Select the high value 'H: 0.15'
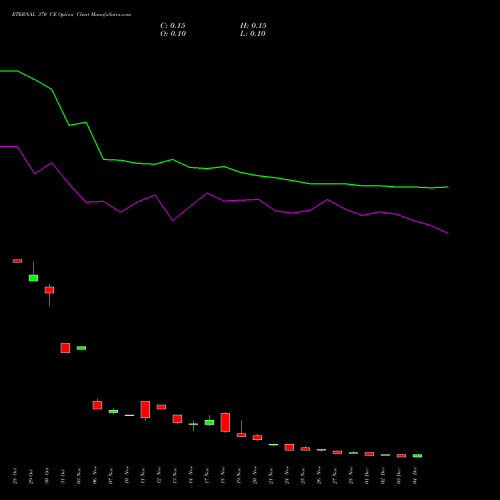This screenshot has width=500, height=500. 253,26
